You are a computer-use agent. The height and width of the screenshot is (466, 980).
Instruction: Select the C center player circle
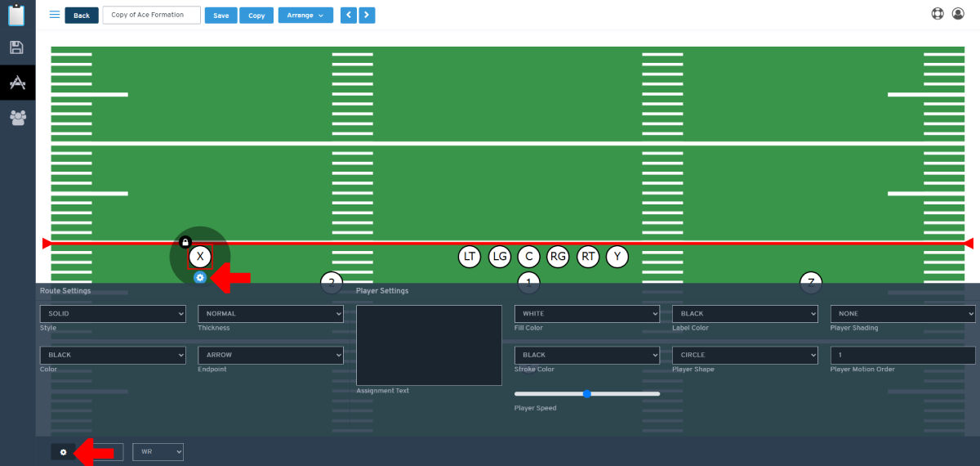[529, 257]
